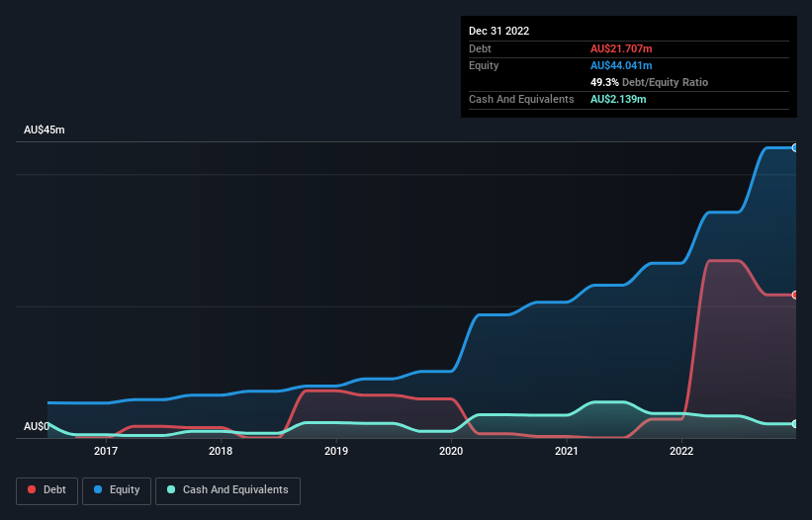Toggle the Debt legend button
The width and height of the screenshot is (812, 520).
tap(46, 490)
